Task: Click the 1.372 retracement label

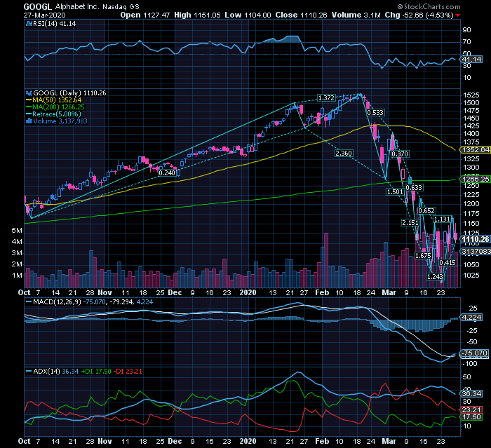Action: pos(326,98)
